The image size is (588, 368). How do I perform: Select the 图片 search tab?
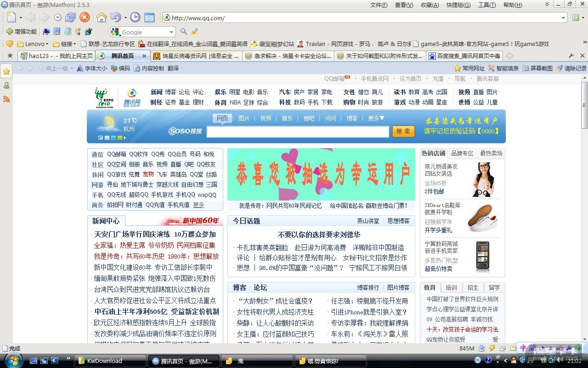coord(244,118)
